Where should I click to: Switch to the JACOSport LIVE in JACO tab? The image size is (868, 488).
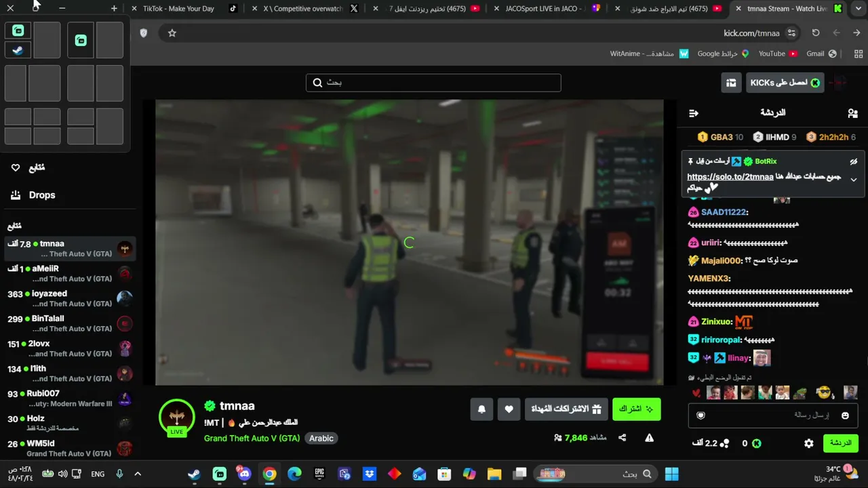coord(549,9)
